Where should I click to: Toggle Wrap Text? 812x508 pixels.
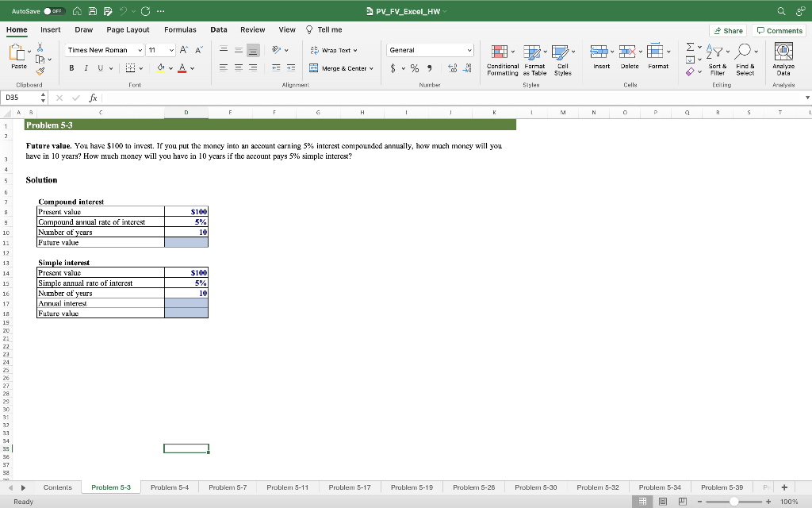(334, 50)
